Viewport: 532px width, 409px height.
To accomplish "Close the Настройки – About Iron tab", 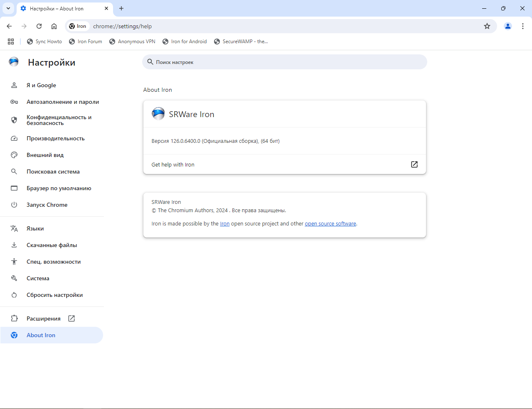I will [x=106, y=8].
